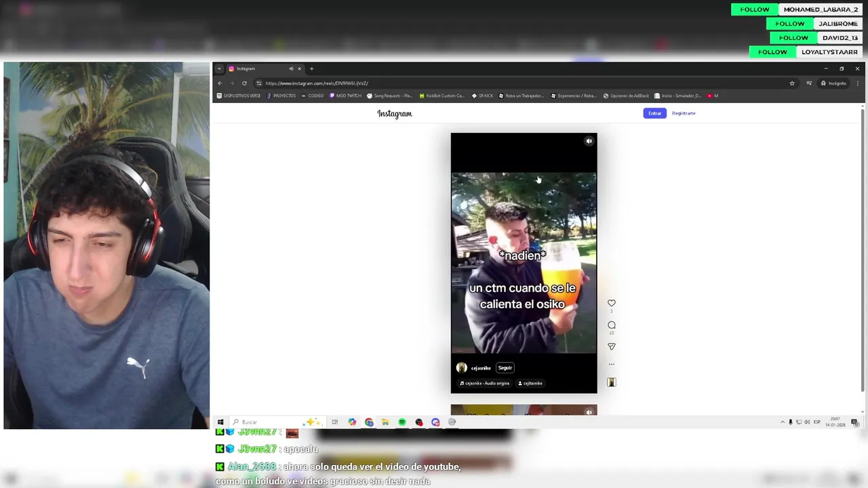Viewport: 868px width, 488px height.
Task: Open the PROYECTOS bookmark
Action: tap(281, 96)
